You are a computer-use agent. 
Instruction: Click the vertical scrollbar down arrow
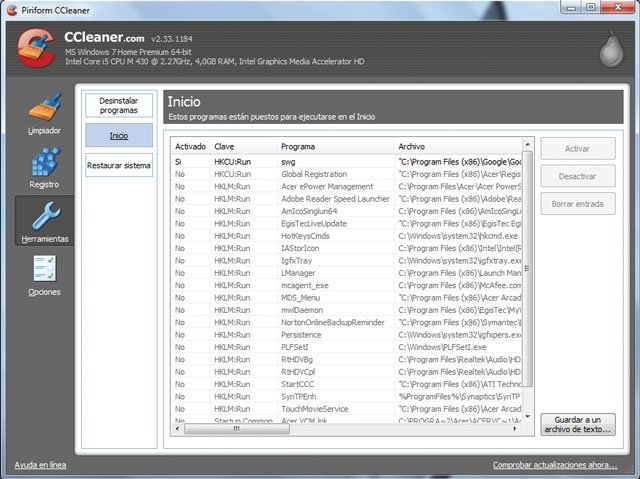(x=527, y=417)
